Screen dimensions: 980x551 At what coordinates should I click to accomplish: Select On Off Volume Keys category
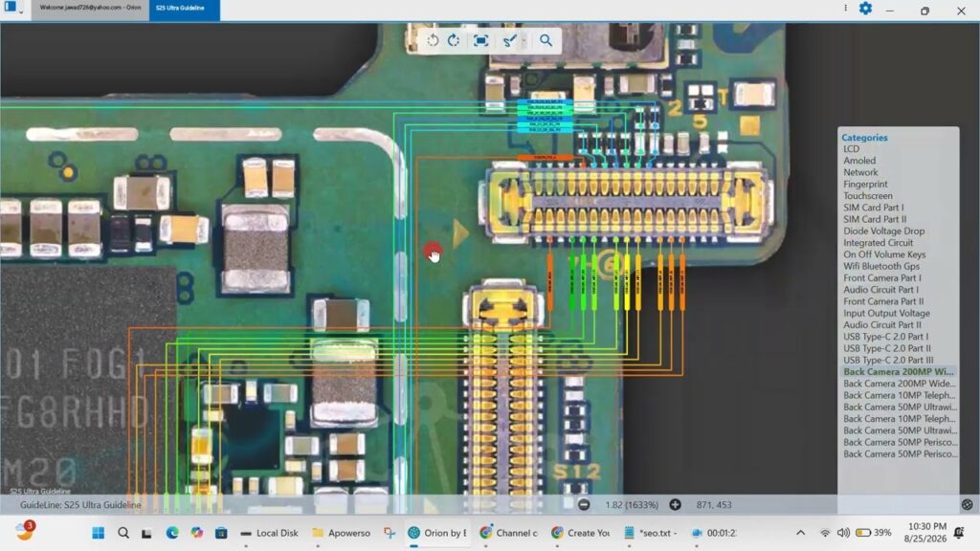point(884,254)
